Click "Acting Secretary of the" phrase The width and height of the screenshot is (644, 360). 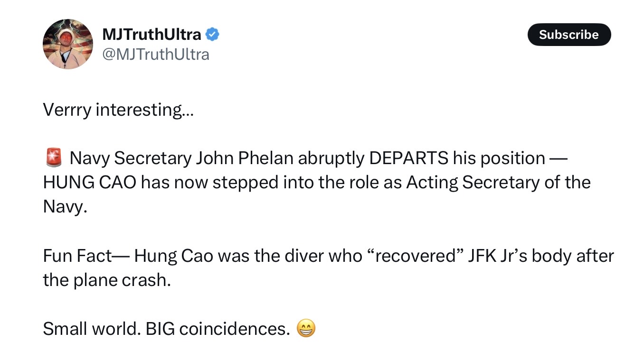point(498,183)
